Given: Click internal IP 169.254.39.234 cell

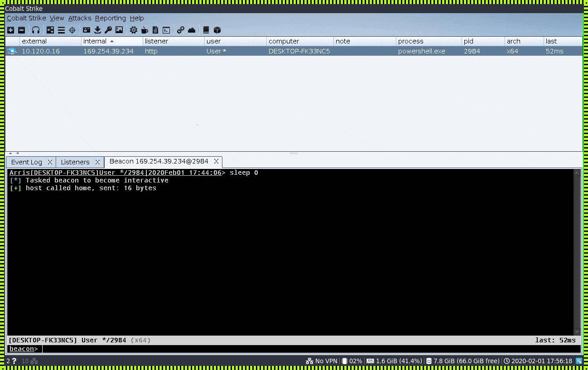Looking at the screenshot, I should (x=112, y=51).
